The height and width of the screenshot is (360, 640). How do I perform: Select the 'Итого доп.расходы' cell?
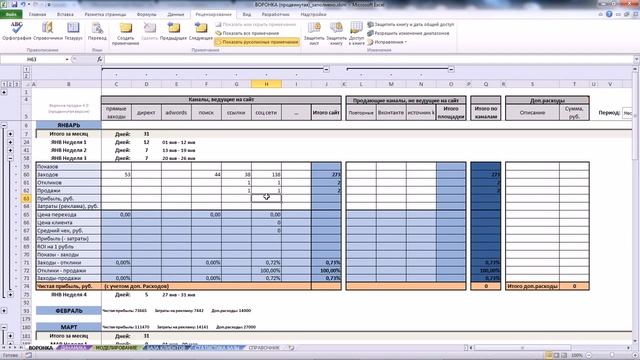click(532, 286)
